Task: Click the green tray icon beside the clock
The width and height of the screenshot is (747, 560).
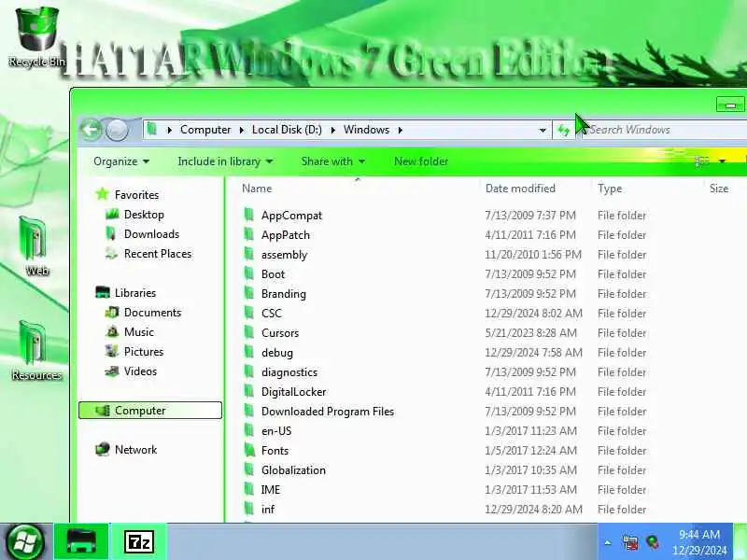Action: coord(653,542)
